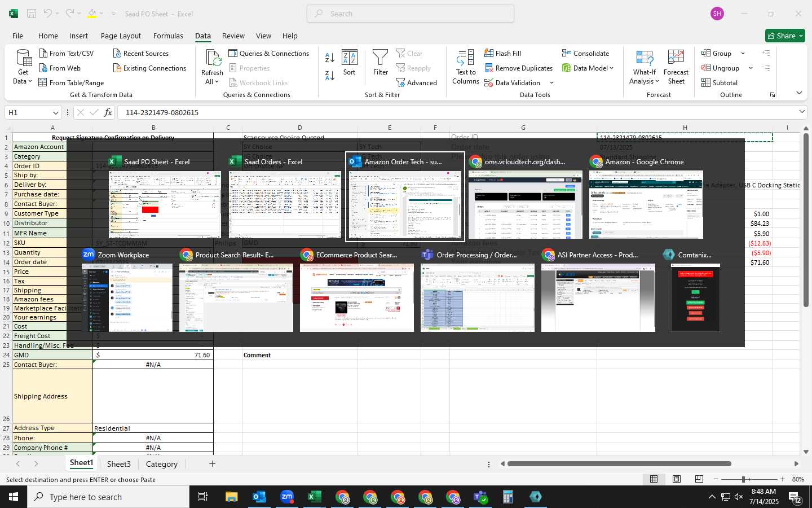This screenshot has width=812, height=508.
Task: Switch to the Review tab
Action: coord(233,36)
